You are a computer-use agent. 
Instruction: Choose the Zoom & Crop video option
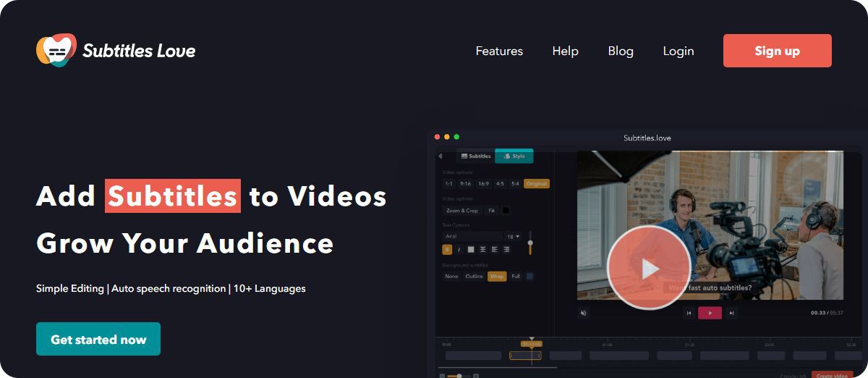[x=461, y=211]
